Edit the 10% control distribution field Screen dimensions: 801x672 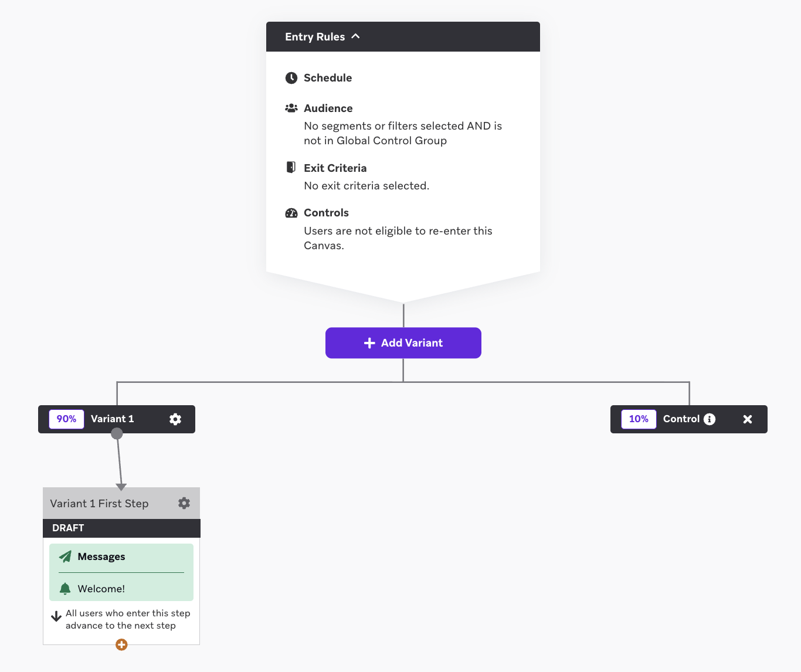[x=639, y=419]
